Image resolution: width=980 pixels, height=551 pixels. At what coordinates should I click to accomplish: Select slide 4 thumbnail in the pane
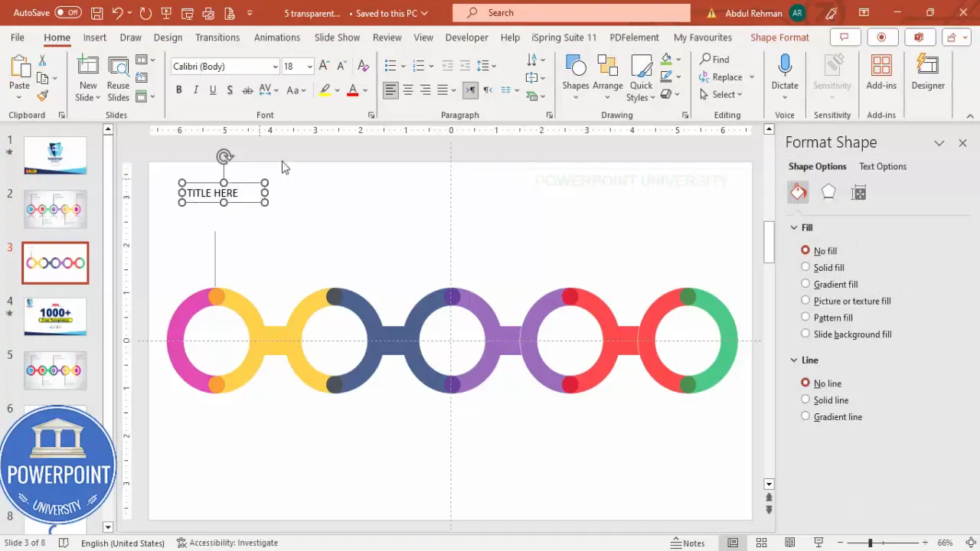pyautogui.click(x=55, y=316)
